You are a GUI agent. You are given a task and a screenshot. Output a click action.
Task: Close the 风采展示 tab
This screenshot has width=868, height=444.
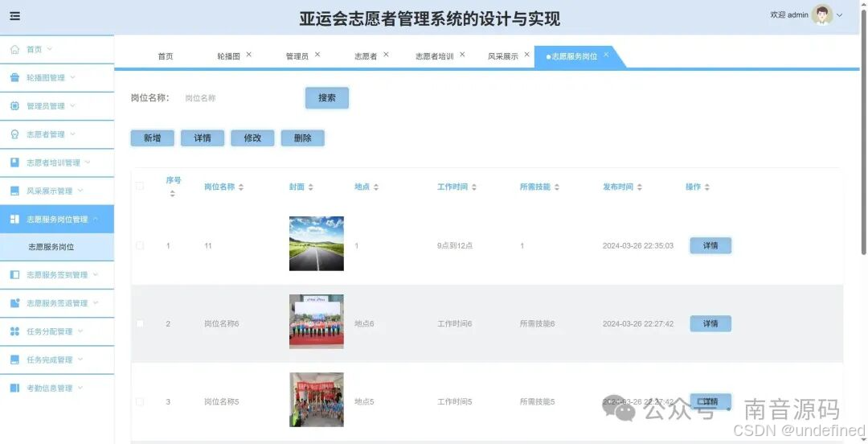pyautogui.click(x=527, y=55)
